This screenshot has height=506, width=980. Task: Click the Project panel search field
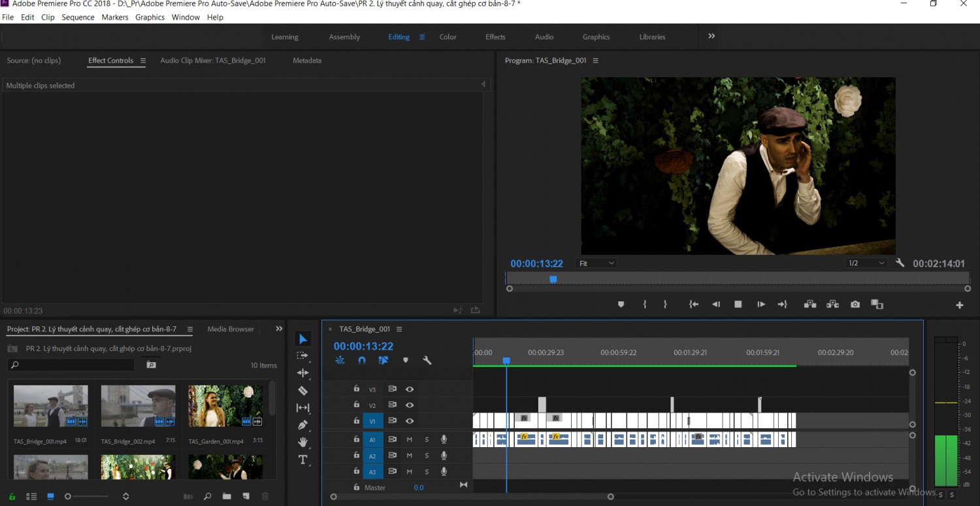pyautogui.click(x=71, y=365)
